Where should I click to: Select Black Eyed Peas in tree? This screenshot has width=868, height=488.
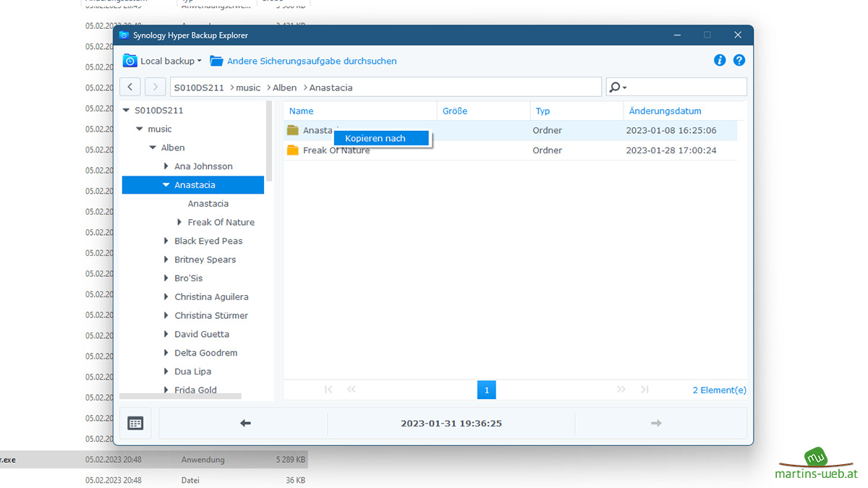[208, 241]
